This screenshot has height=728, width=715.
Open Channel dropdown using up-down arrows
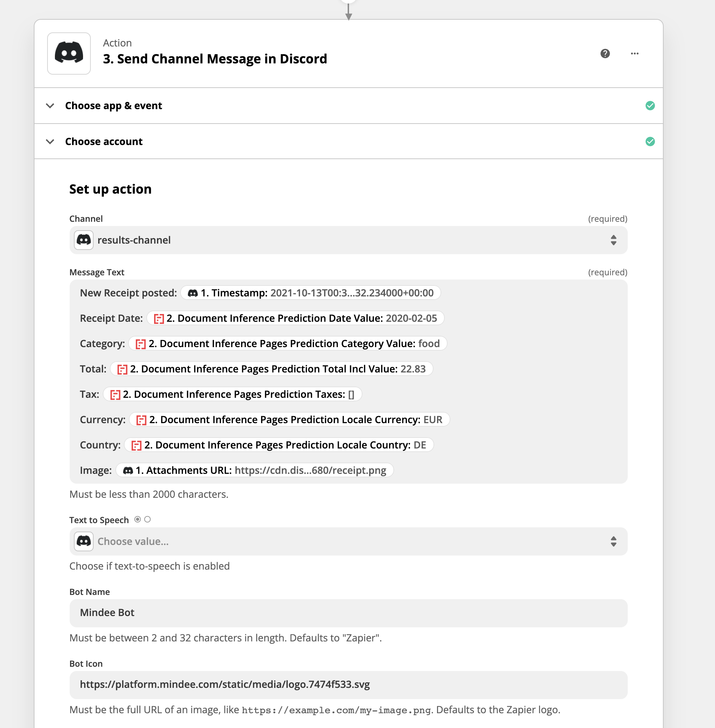pyautogui.click(x=613, y=240)
